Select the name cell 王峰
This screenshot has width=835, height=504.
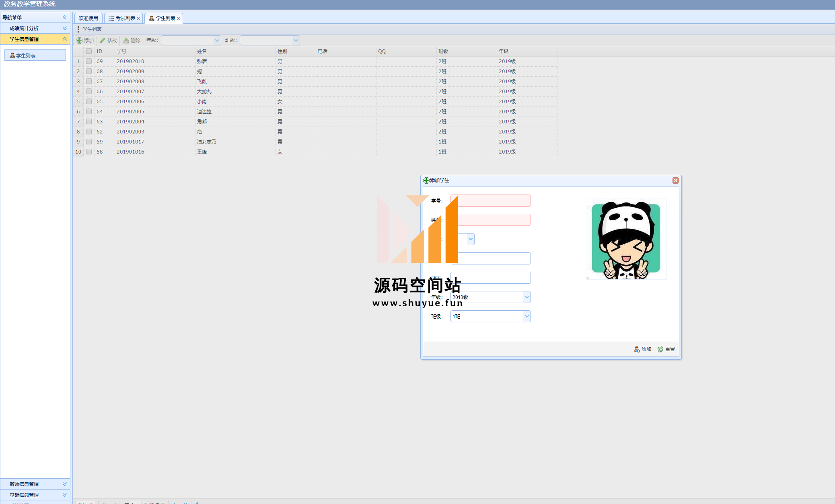coord(235,152)
